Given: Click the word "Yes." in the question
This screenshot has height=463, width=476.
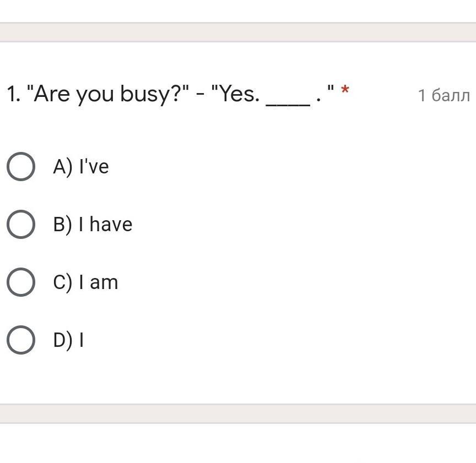Looking at the screenshot, I should [x=240, y=95].
